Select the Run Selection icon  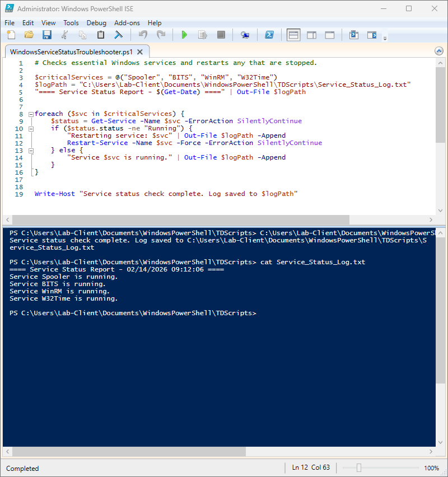(x=202, y=35)
